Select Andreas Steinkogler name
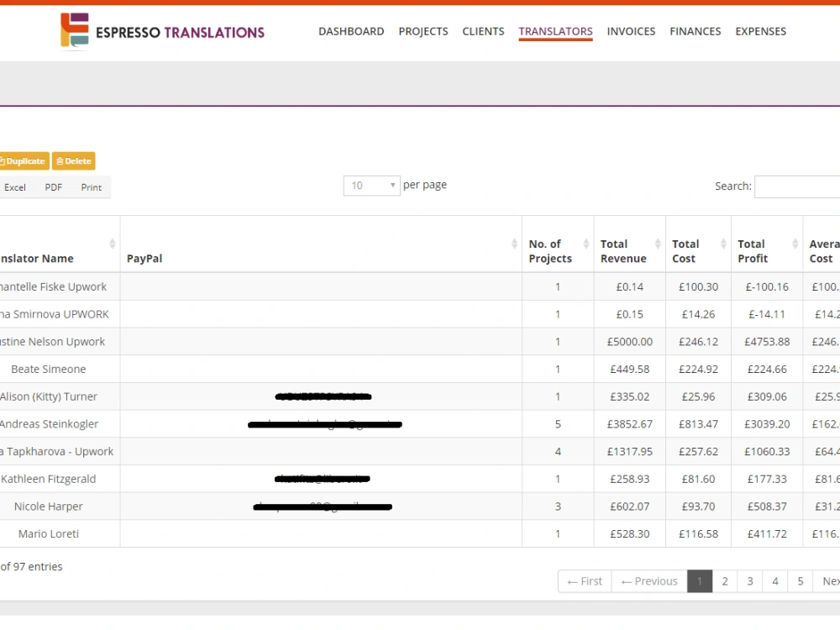The image size is (840, 630). pyautogui.click(x=49, y=423)
